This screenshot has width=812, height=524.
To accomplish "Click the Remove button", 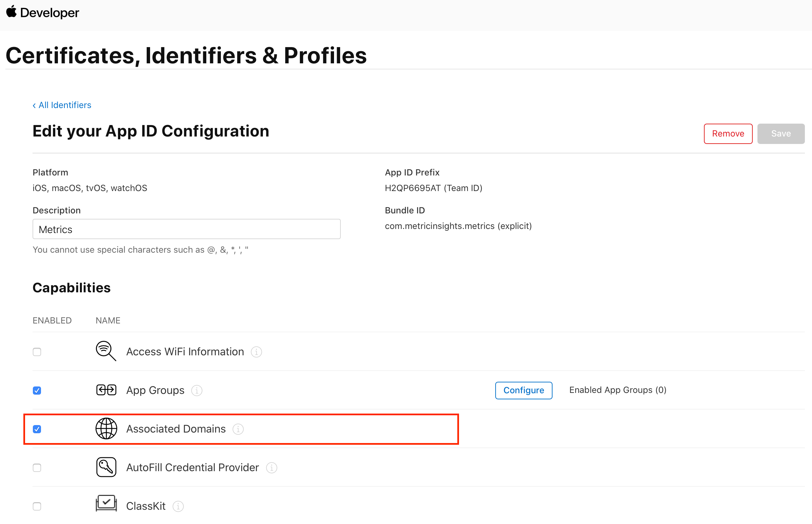I will click(x=728, y=134).
